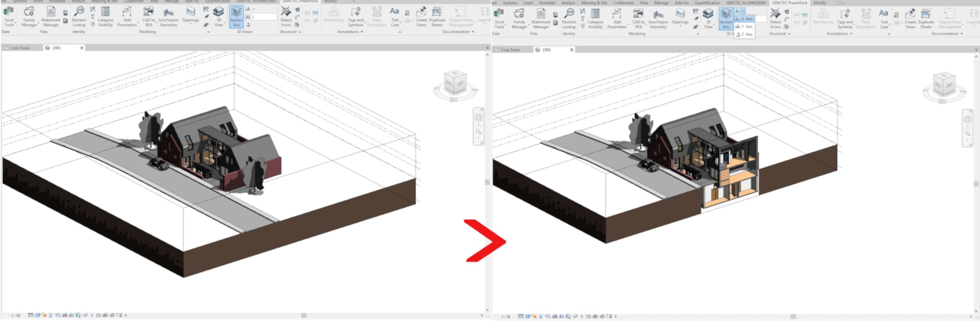Image resolution: width=980 pixels, height=321 pixels.
Task: Click the ViewCube in the left window
Action: 455,83
